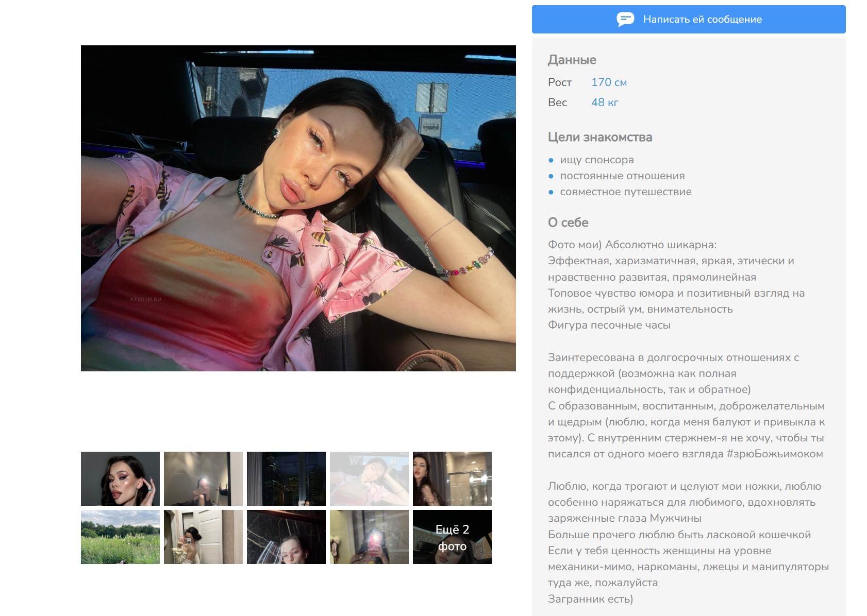This screenshot has width=867, height=616.
Task: Click the 'совместное путешествие' goal item
Action: [x=626, y=192]
